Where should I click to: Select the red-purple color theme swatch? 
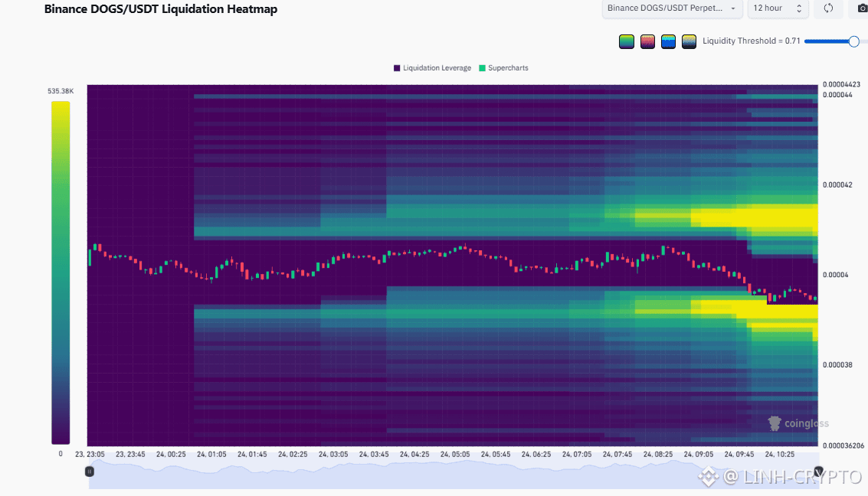click(647, 41)
